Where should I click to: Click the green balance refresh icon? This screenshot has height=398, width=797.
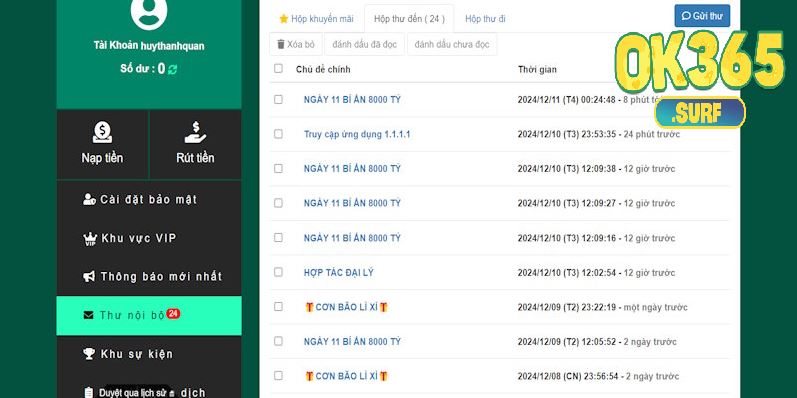click(x=172, y=69)
